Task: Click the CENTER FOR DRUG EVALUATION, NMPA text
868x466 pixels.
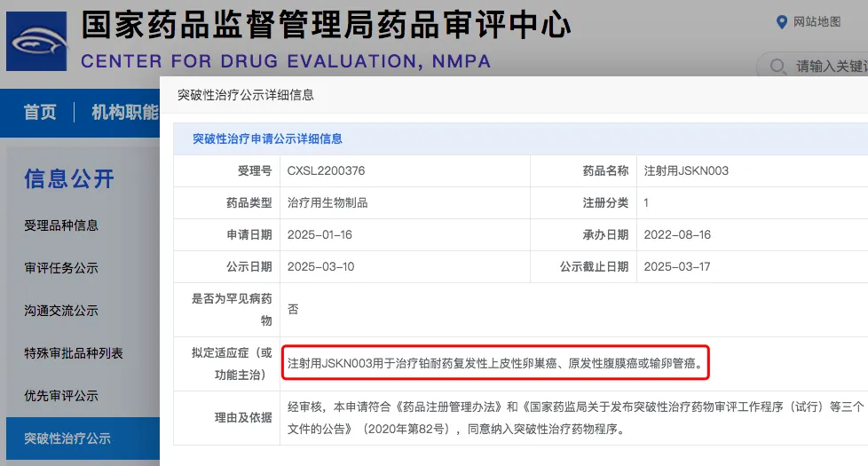Action: pos(286,61)
